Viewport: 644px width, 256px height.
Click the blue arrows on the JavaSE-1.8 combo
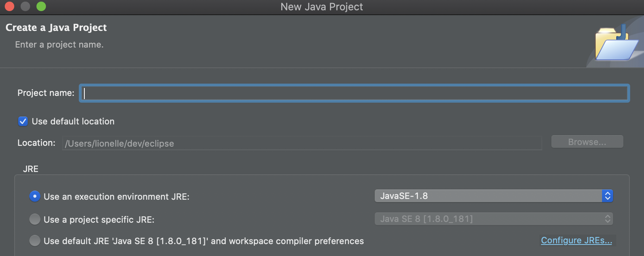607,196
